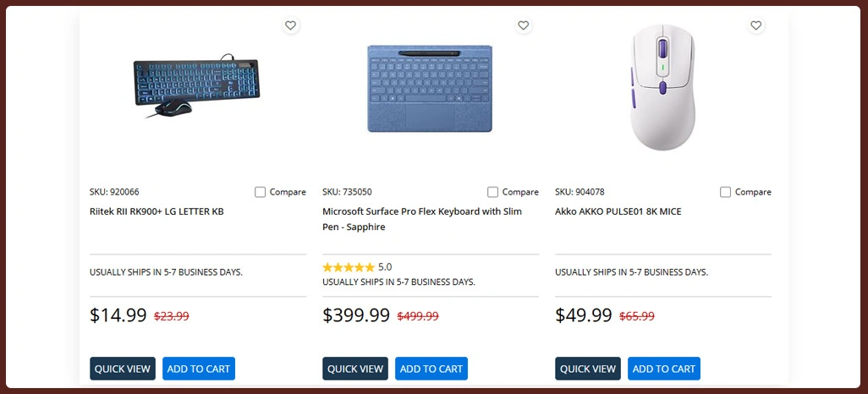Open Quick View for Riitek keyboard
This screenshot has width=868, height=394.
(123, 369)
